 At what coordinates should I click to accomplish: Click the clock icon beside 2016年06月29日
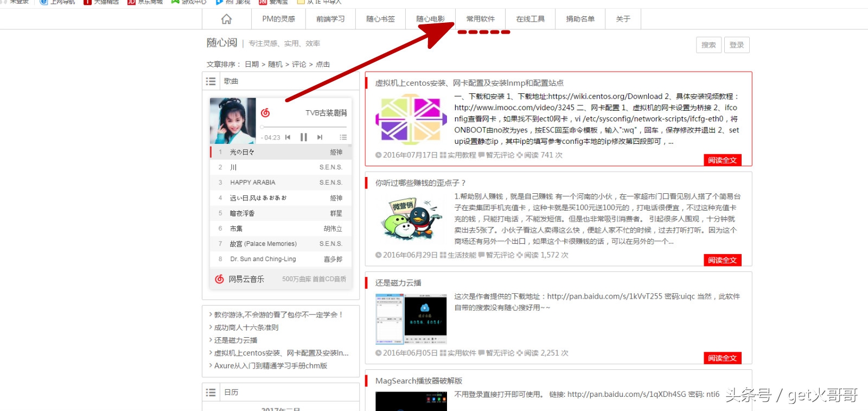379,255
